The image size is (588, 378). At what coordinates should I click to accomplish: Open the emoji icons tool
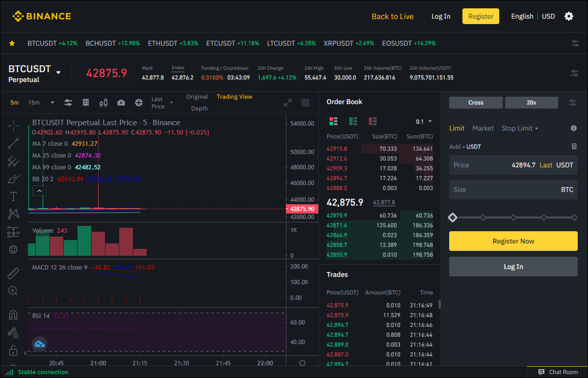coord(13,249)
